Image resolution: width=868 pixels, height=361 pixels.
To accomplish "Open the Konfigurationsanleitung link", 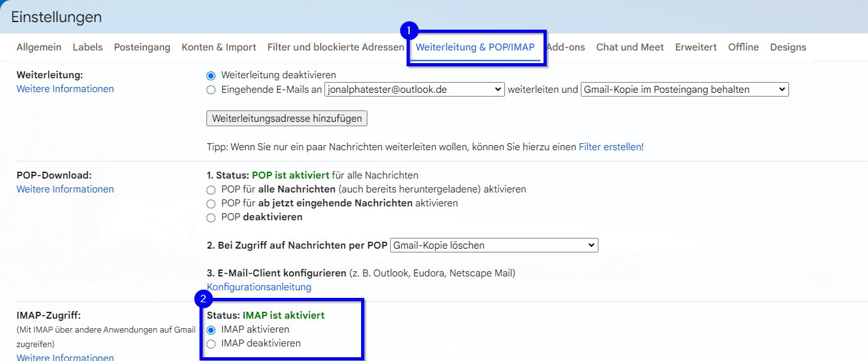I will [x=259, y=287].
